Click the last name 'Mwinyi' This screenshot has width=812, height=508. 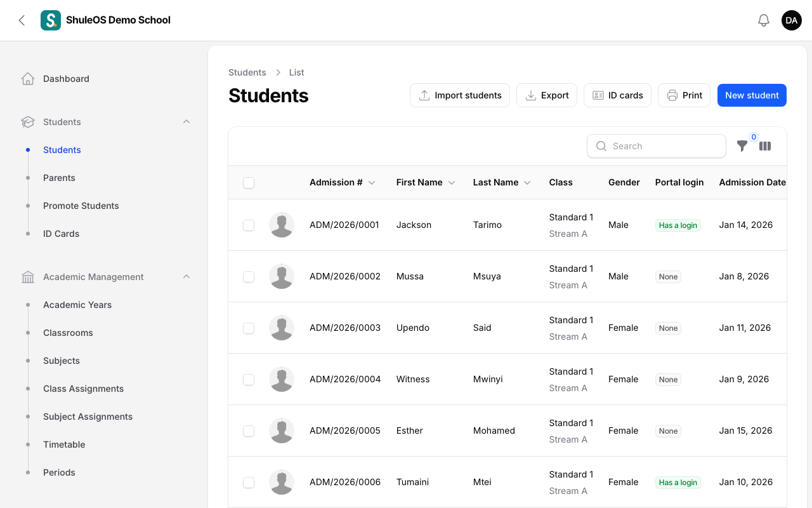488,379
